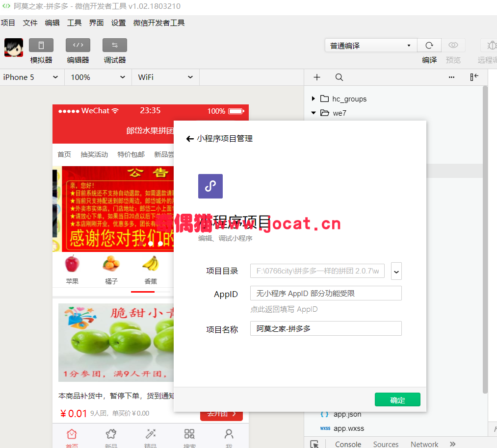Click the red 公告 announcement banner
Screen dimensions: 497x448
point(118,209)
